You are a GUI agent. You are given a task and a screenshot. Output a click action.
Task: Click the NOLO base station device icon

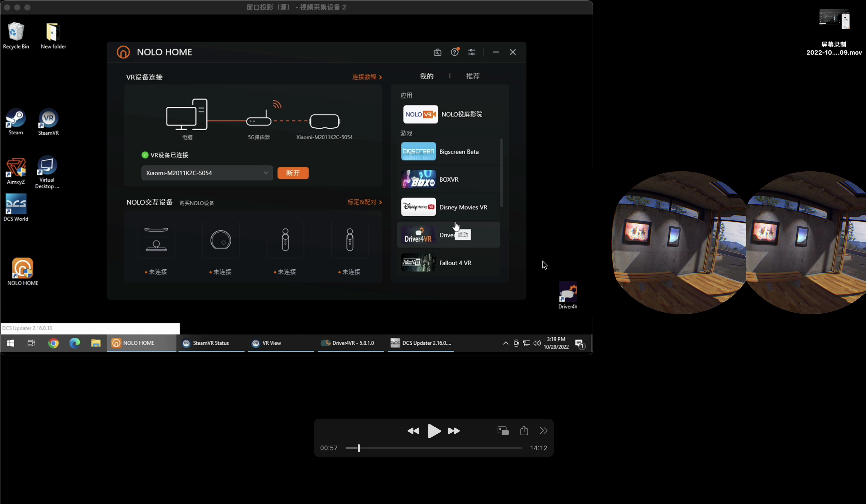[x=156, y=239]
